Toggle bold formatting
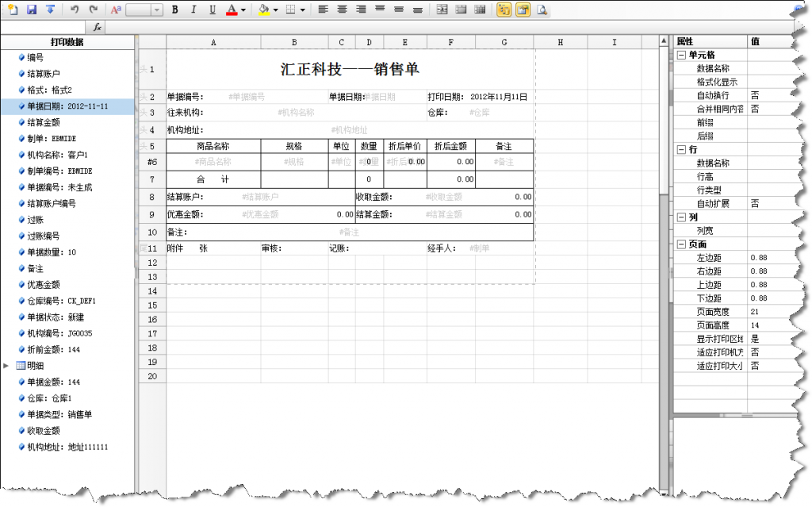Image resolution: width=812 pixels, height=507 pixels. (175, 10)
